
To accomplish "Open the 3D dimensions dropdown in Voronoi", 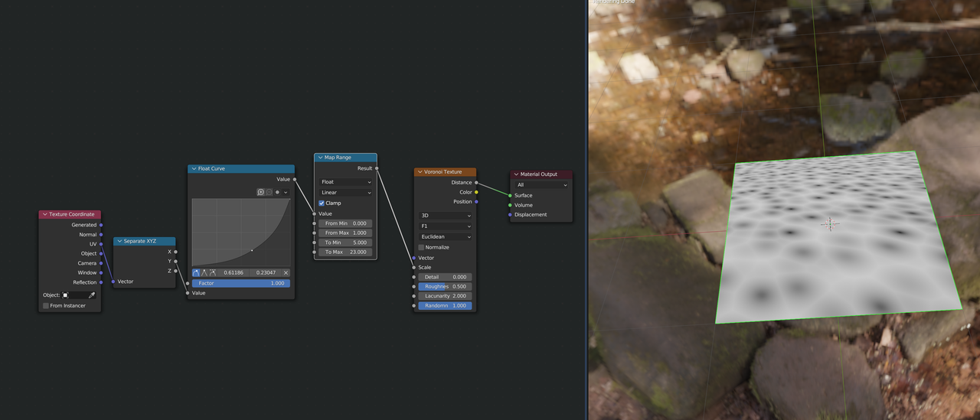I will 445,216.
